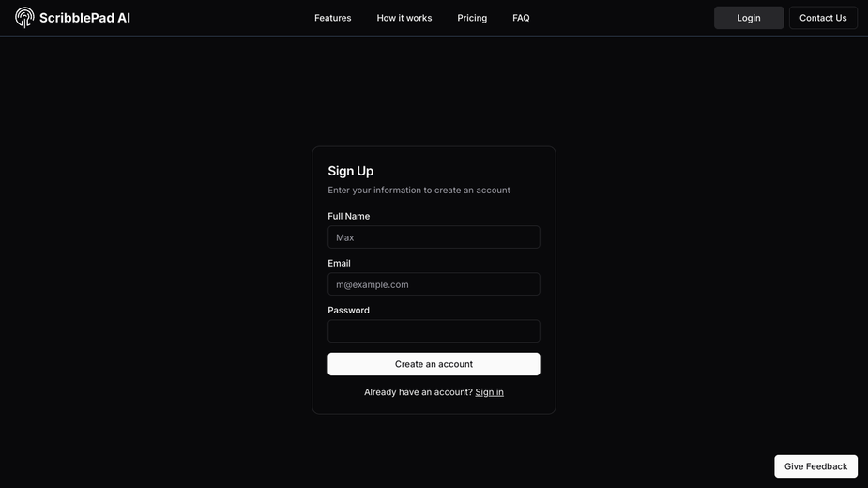Image resolution: width=868 pixels, height=488 pixels.
Task: Go to How it works section
Action: (x=404, y=18)
